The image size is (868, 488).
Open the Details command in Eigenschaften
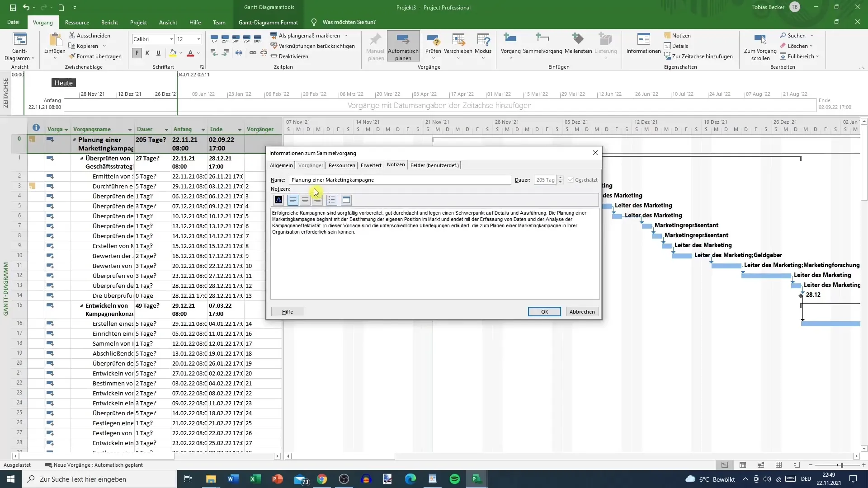point(676,46)
